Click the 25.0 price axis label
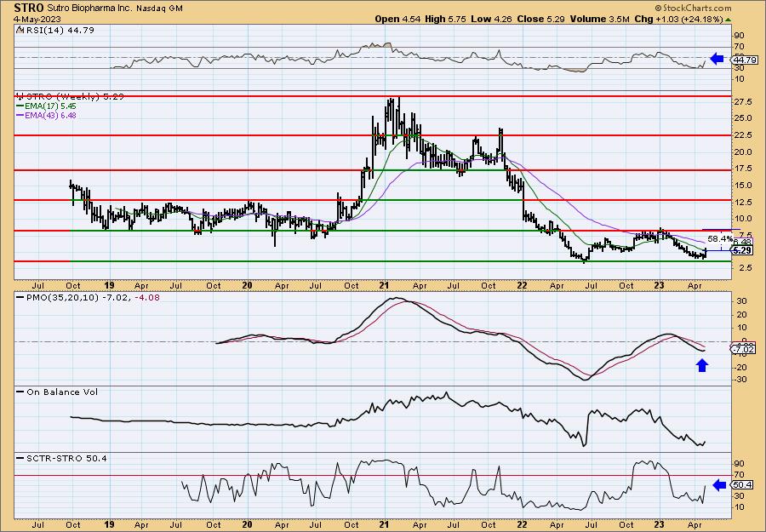Image resolution: width=766 pixels, height=532 pixels. coord(742,118)
